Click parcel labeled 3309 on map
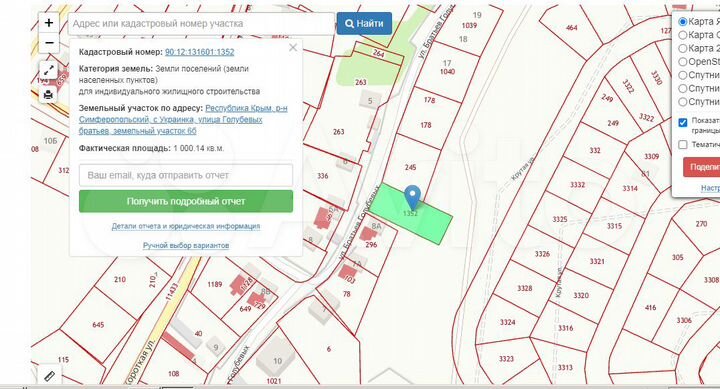 652,157
